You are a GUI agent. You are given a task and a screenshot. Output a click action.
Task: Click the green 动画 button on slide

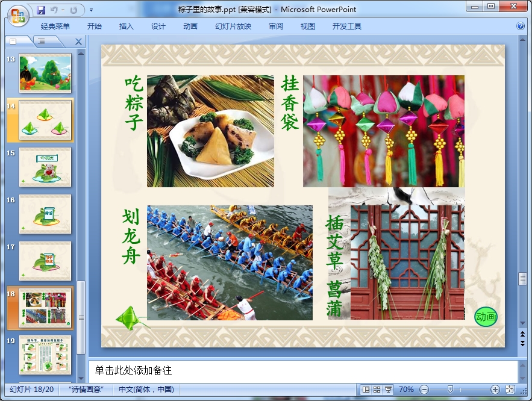pyautogui.click(x=486, y=316)
